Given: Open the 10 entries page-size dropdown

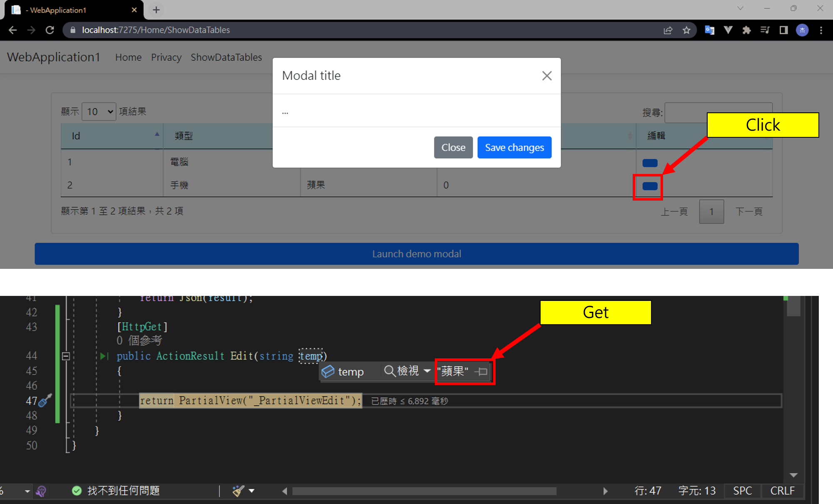Looking at the screenshot, I should point(99,112).
